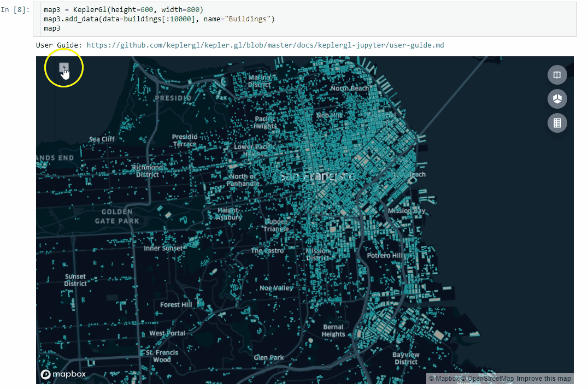Open the Kepler.gl user guide link

tap(265, 45)
